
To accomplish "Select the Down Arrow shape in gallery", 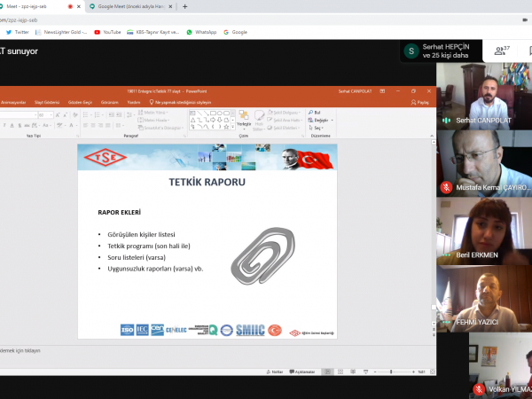I will click(220, 120).
